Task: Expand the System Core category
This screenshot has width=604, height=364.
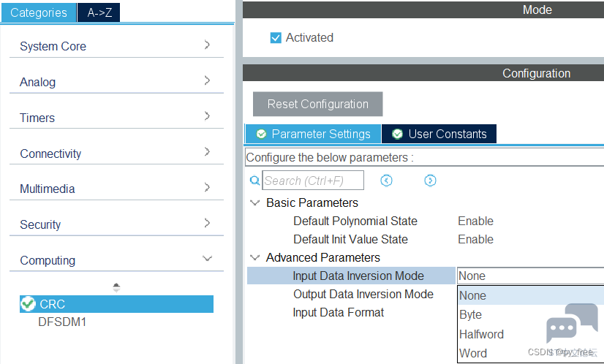Action: 116,46
